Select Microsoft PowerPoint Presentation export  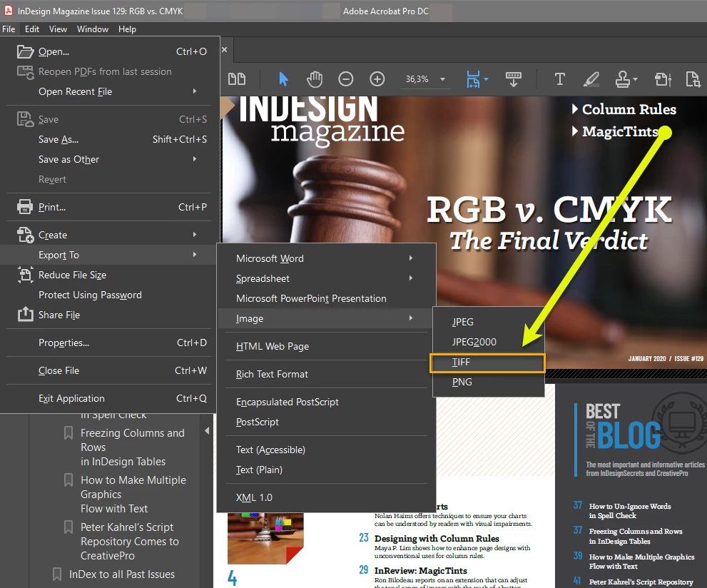click(x=327, y=298)
